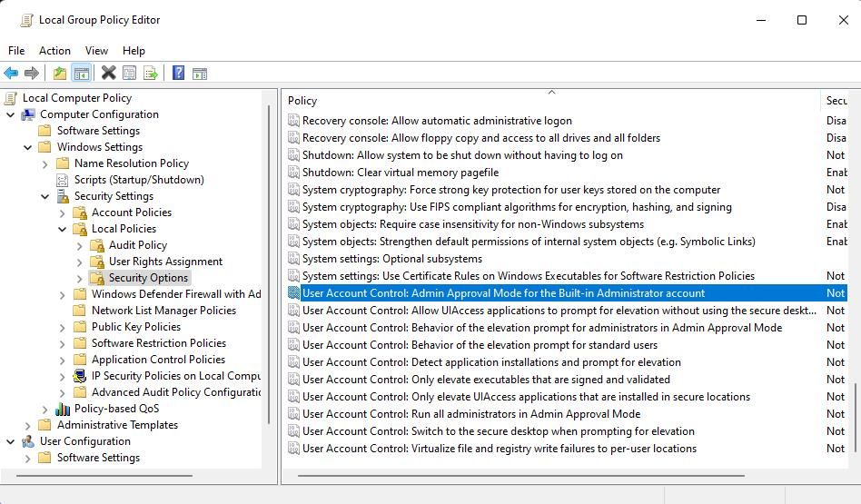Viewport: 861px width, 504px height.
Task: Click Show/Hide Action Pane toolbar icon
Action: [200, 74]
